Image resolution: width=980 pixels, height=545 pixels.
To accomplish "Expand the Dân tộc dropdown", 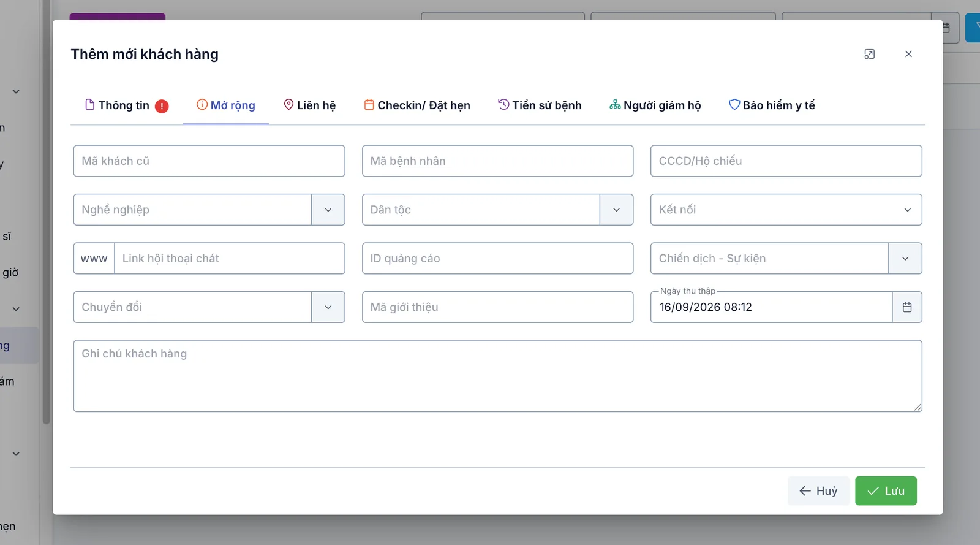I will click(x=616, y=210).
